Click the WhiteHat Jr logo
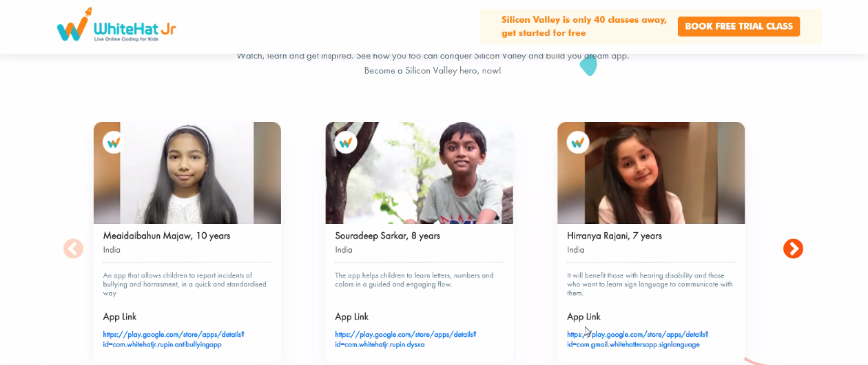 117,28
